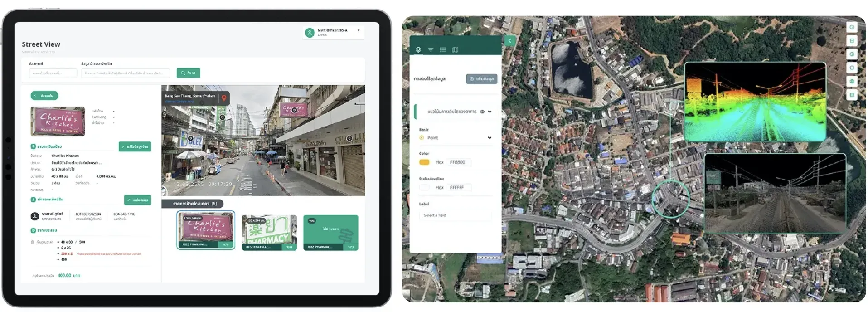Screen dimensions: 868x312
Task: Open the Basic Point type dropdown
Action: (x=455, y=138)
